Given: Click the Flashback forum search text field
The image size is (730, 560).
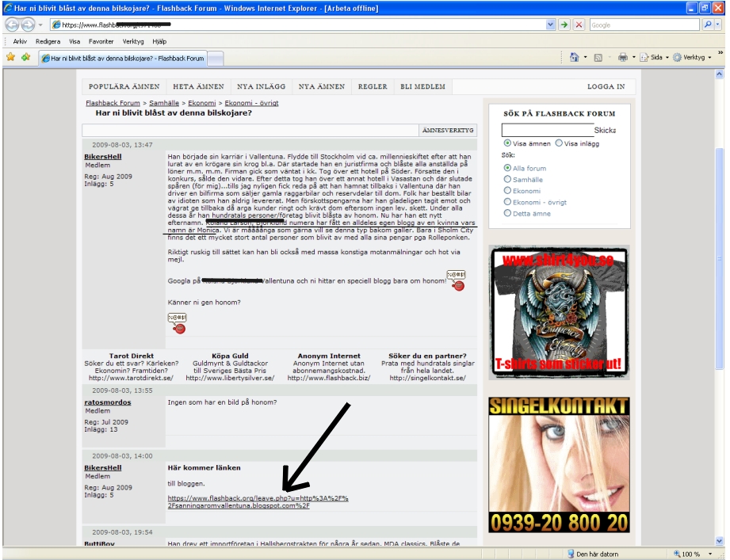Looking at the screenshot, I should [x=547, y=130].
